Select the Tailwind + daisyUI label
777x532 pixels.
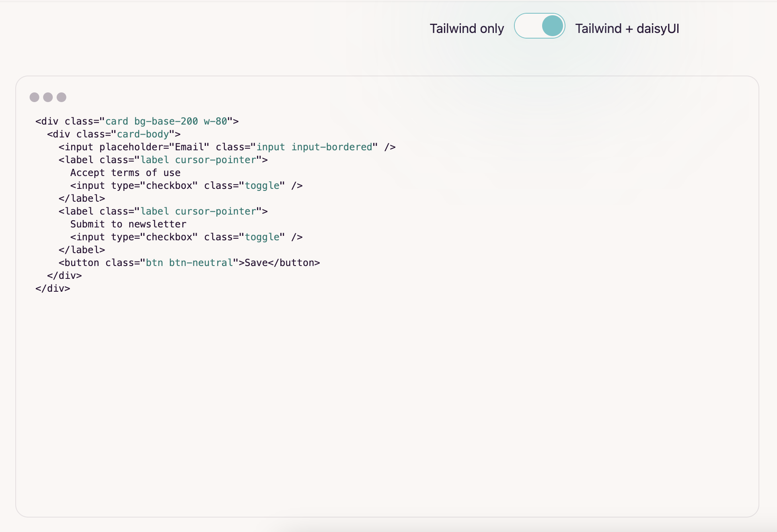click(x=627, y=28)
